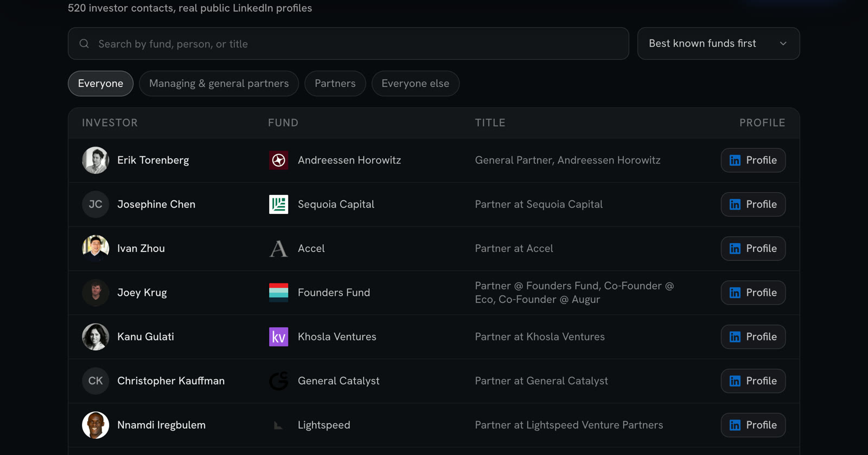This screenshot has height=455, width=868.
Task: Open Josephine Chen's LinkedIn Profile button
Action: (753, 204)
